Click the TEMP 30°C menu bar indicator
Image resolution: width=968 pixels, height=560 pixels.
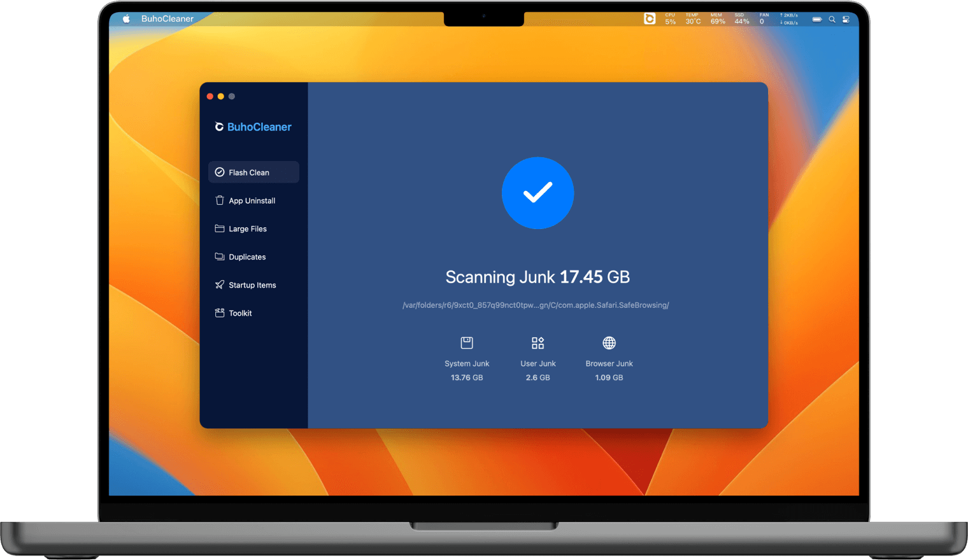point(693,18)
